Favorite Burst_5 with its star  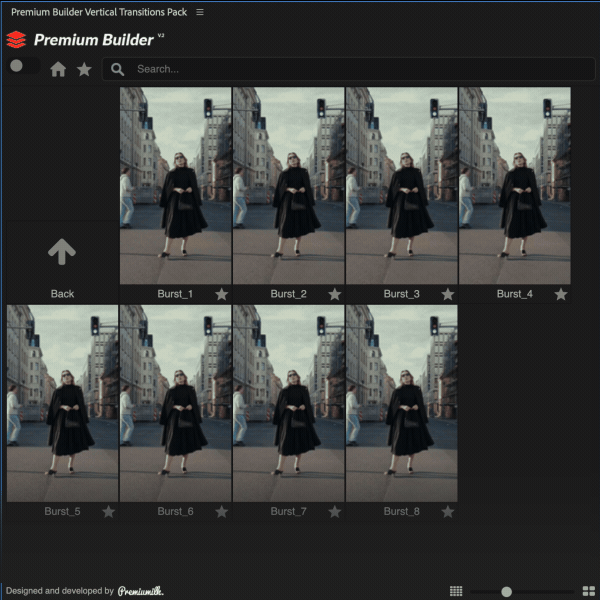[108, 512]
